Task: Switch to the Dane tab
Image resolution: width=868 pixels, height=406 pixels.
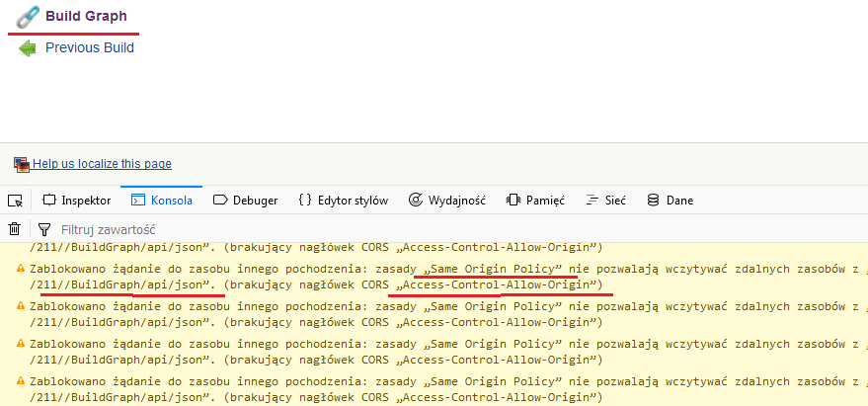Action: click(670, 201)
